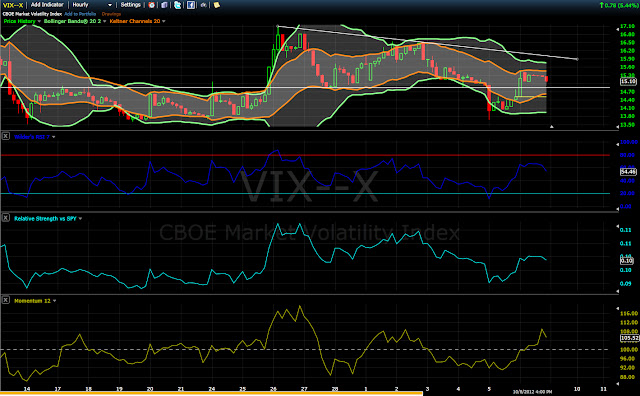Expand Bollinger Bands 20 2 options

pyautogui.click(x=104, y=21)
